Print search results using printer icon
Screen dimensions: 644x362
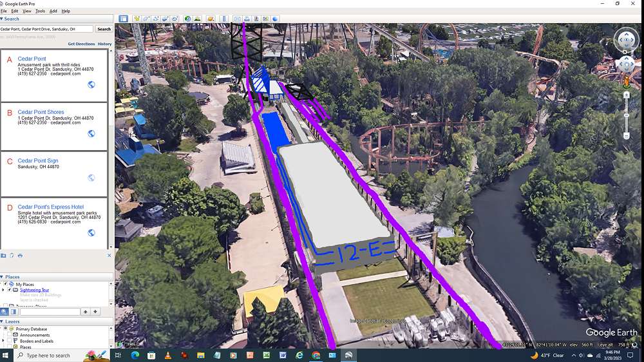point(20,256)
